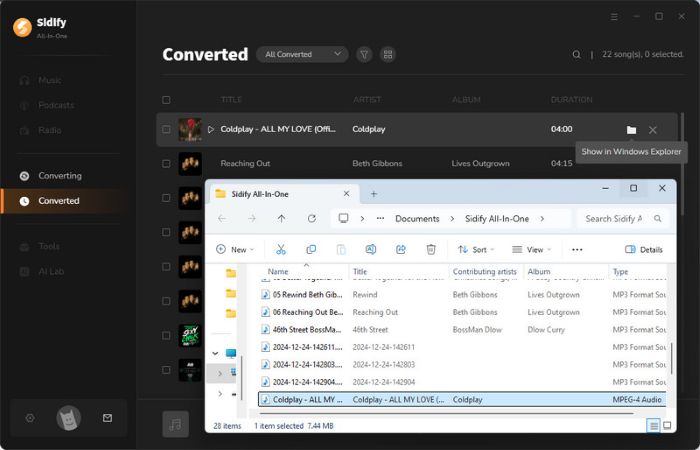Open the All Converted dropdown

point(302,54)
